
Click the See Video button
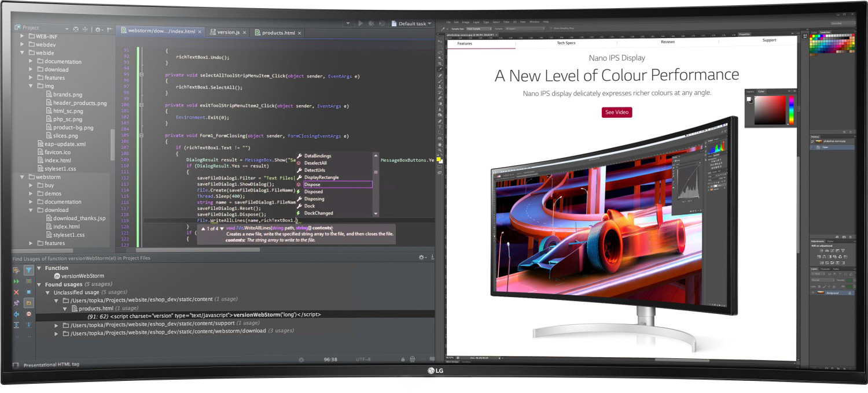(617, 112)
